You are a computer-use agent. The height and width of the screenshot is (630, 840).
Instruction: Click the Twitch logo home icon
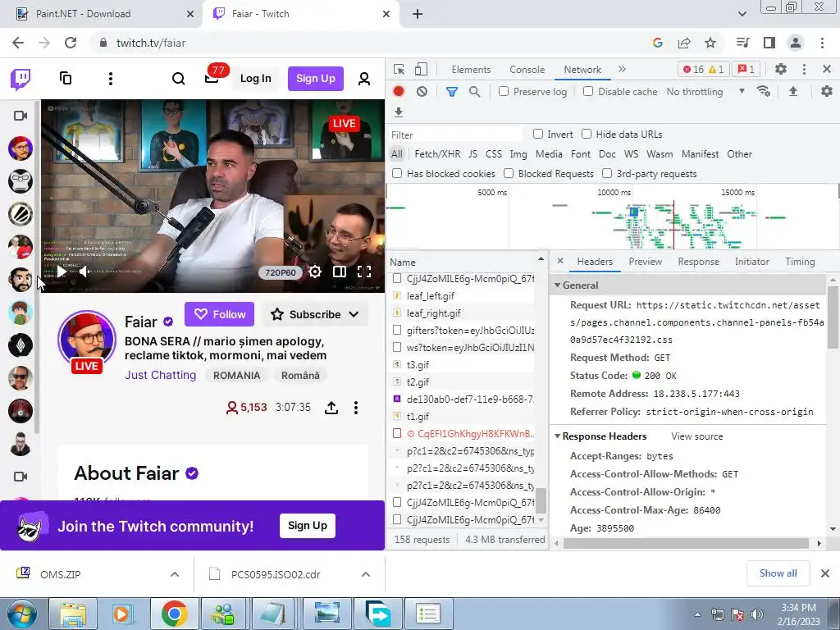21,80
